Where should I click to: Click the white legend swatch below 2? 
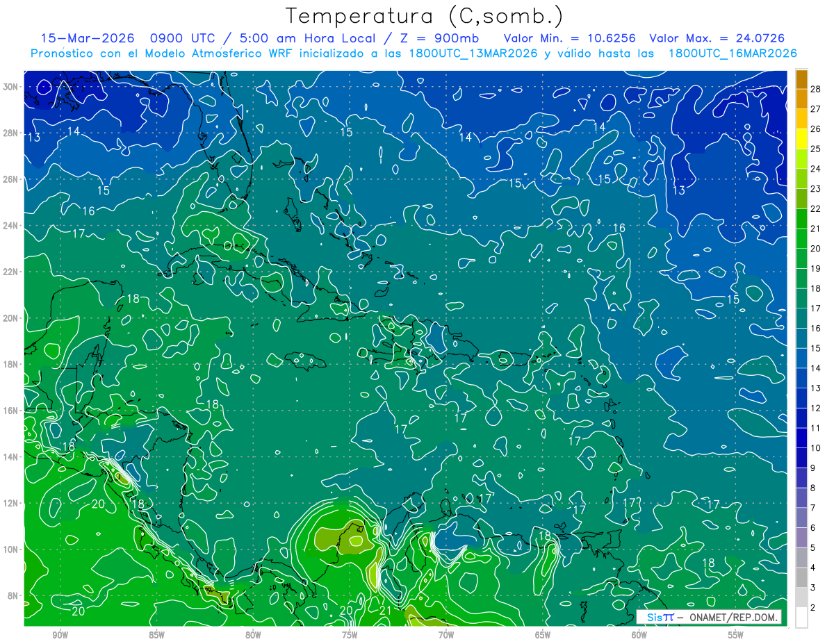click(801, 618)
